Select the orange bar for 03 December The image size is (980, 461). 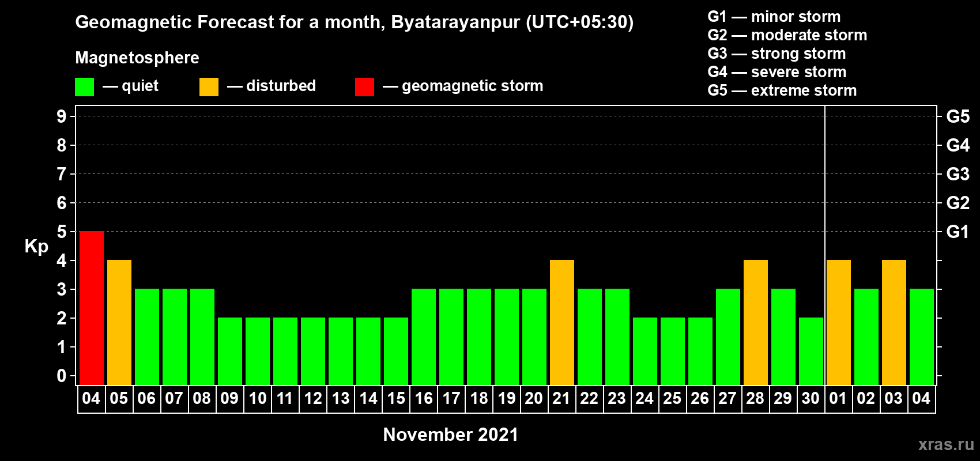point(894,323)
